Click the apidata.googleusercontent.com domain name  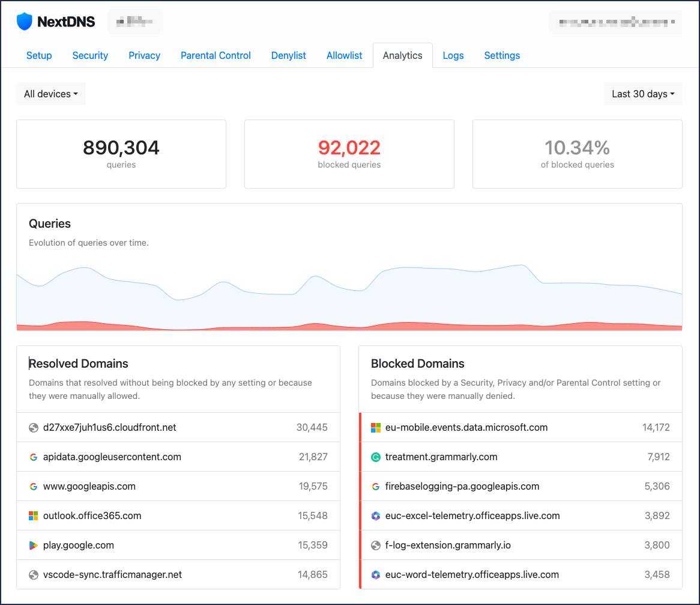click(112, 457)
